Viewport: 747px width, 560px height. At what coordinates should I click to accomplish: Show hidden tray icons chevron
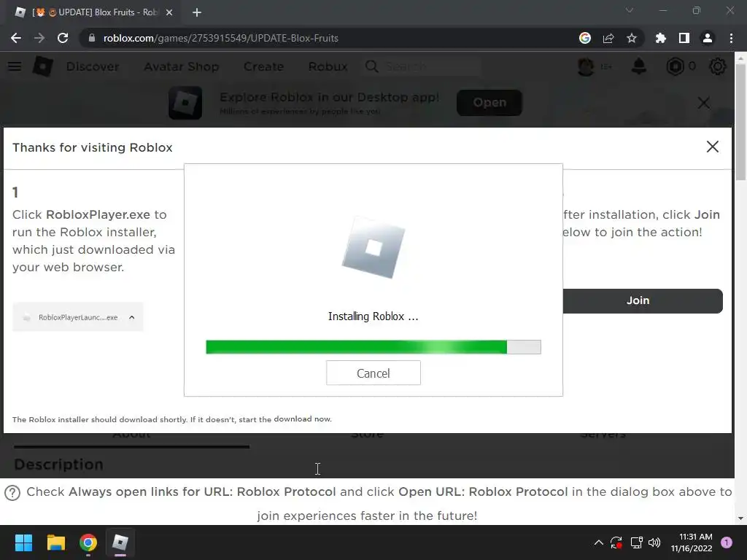[x=599, y=542]
